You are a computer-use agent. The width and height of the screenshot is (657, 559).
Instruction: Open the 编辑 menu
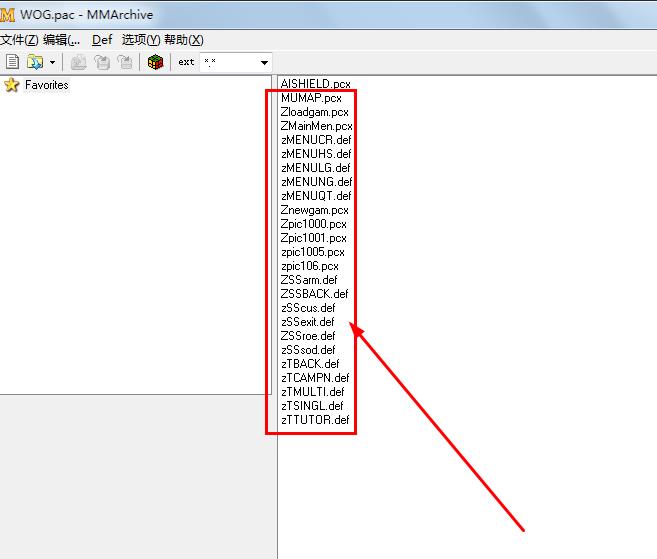61,40
